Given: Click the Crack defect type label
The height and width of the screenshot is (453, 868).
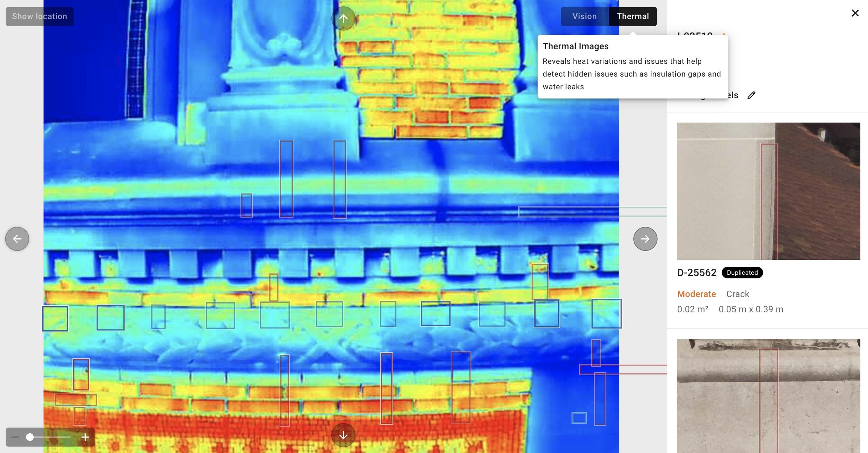Looking at the screenshot, I should pyautogui.click(x=738, y=294).
